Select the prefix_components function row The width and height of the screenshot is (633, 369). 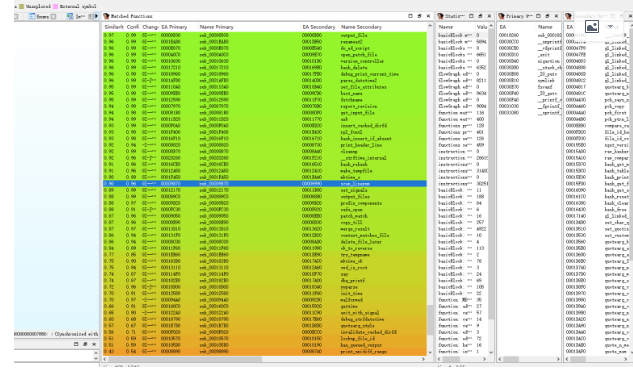[x=264, y=203]
